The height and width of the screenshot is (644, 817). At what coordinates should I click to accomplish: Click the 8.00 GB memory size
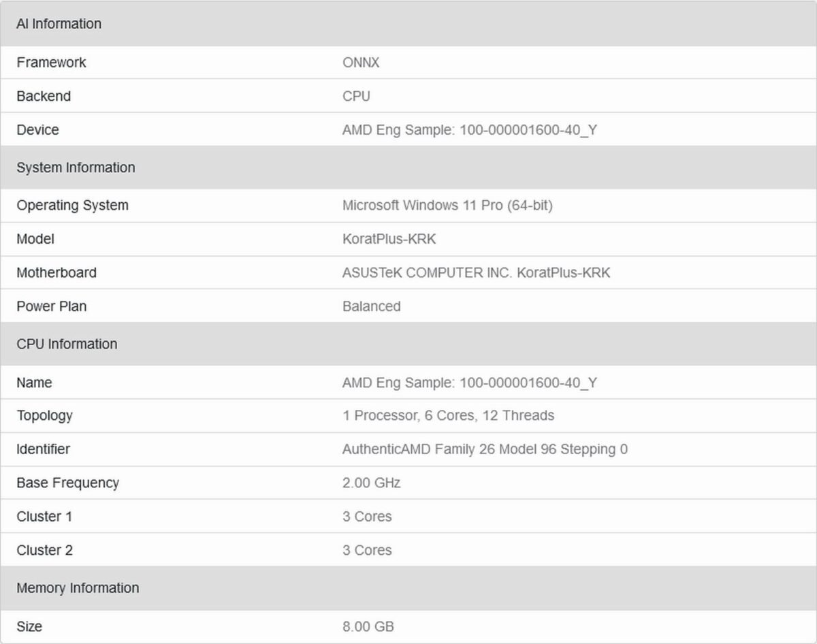pos(368,626)
